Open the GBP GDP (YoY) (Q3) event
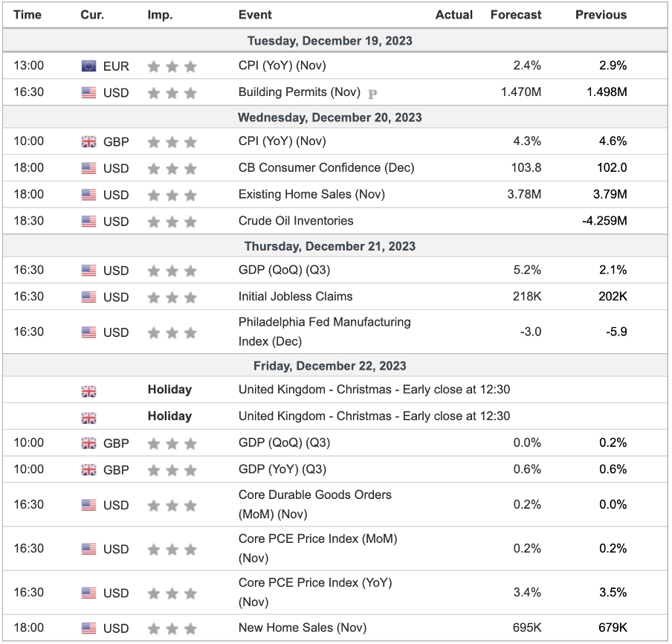Viewport: 672px width, 644px height. (x=282, y=469)
